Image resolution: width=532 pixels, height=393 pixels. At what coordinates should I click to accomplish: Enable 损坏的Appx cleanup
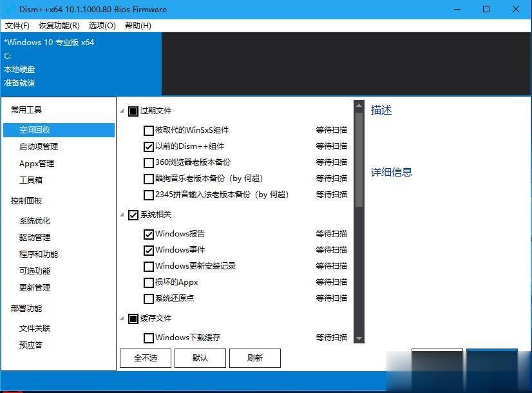point(149,282)
